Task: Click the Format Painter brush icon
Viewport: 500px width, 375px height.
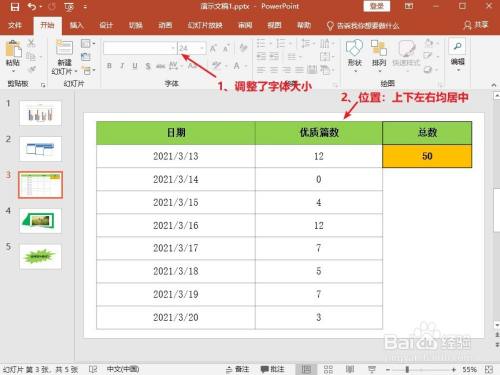Action: click(x=32, y=69)
